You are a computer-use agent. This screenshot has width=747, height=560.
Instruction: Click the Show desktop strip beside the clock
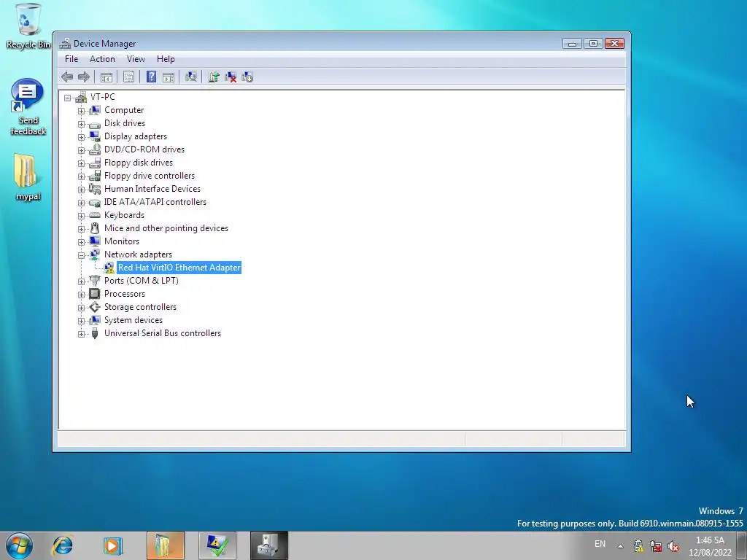742,545
